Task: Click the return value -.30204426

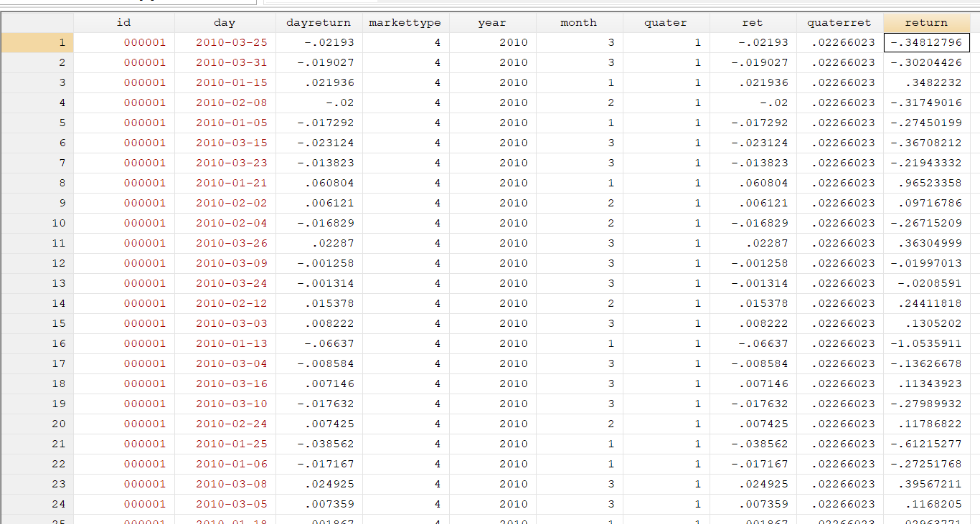Action: click(926, 62)
